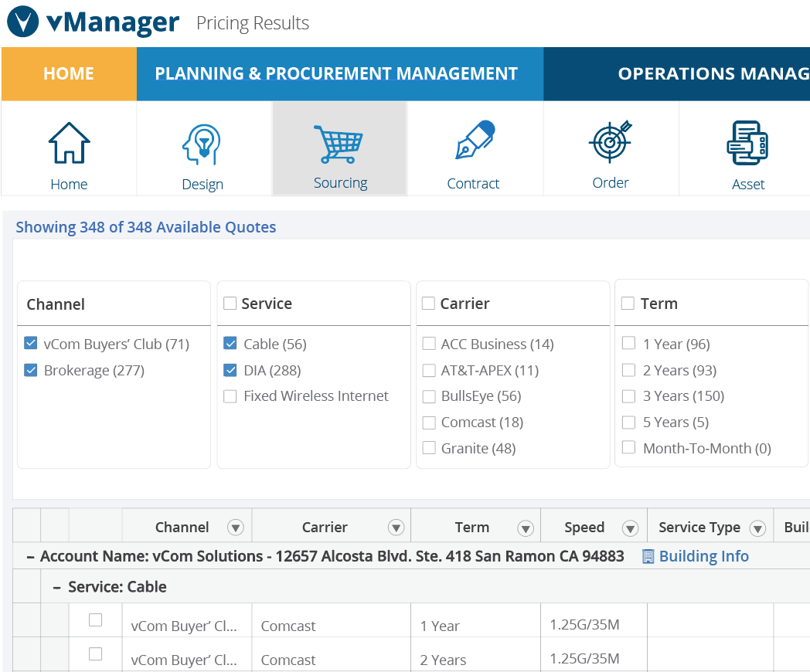
Task: Open the Asset device icon
Action: (x=747, y=142)
